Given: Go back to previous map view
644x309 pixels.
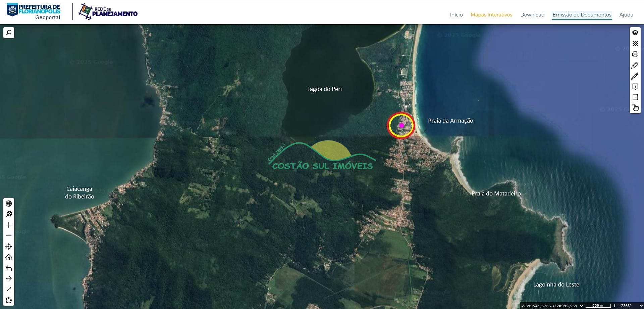Looking at the screenshot, I should pyautogui.click(x=9, y=268).
